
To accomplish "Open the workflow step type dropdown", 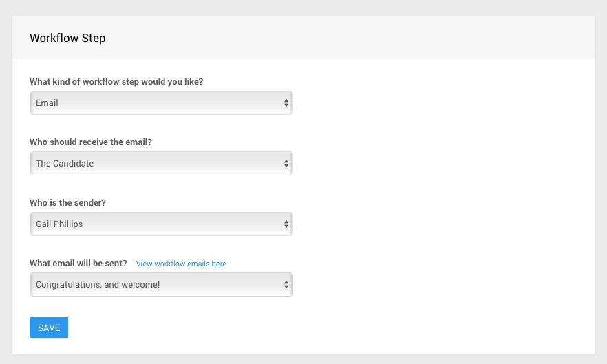I will pyautogui.click(x=161, y=103).
